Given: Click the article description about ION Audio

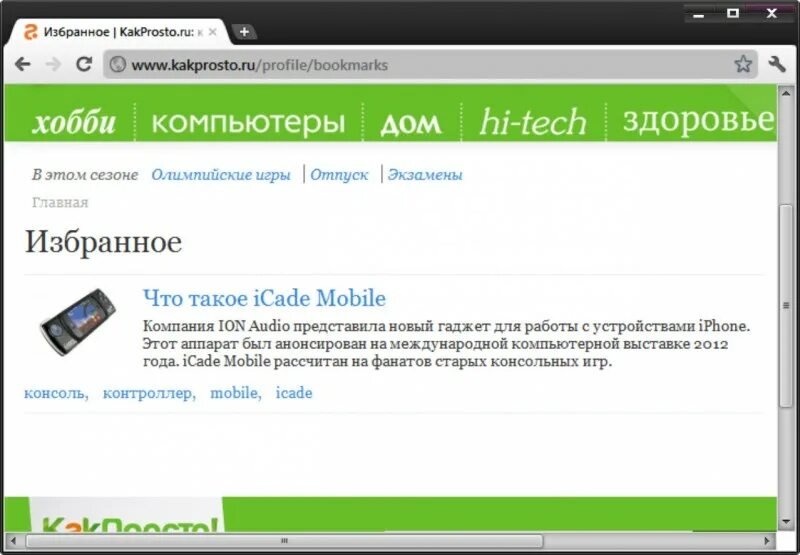Looking at the screenshot, I should pos(446,344).
